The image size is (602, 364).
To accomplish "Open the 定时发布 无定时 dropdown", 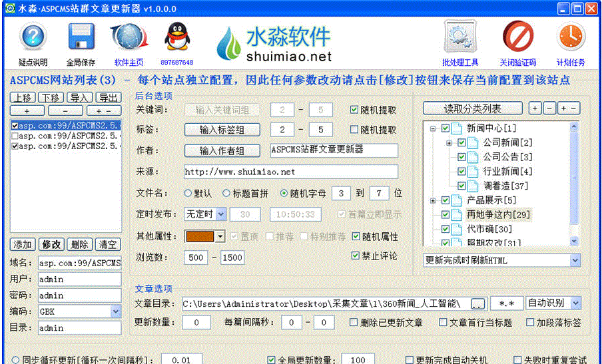I will click(x=221, y=214).
